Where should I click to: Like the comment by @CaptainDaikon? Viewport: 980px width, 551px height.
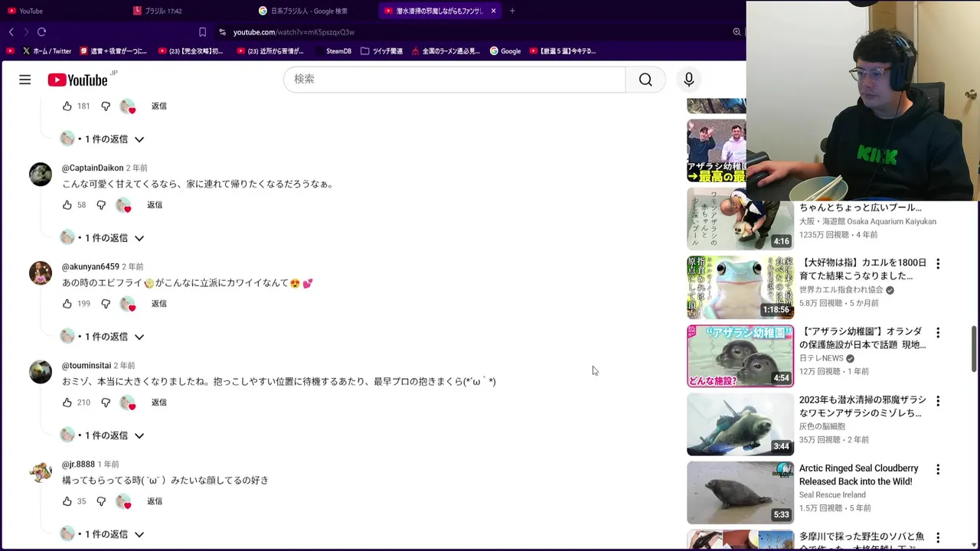pos(67,205)
